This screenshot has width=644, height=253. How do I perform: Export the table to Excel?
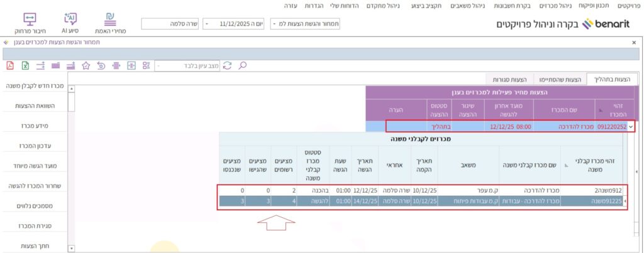(x=26, y=65)
